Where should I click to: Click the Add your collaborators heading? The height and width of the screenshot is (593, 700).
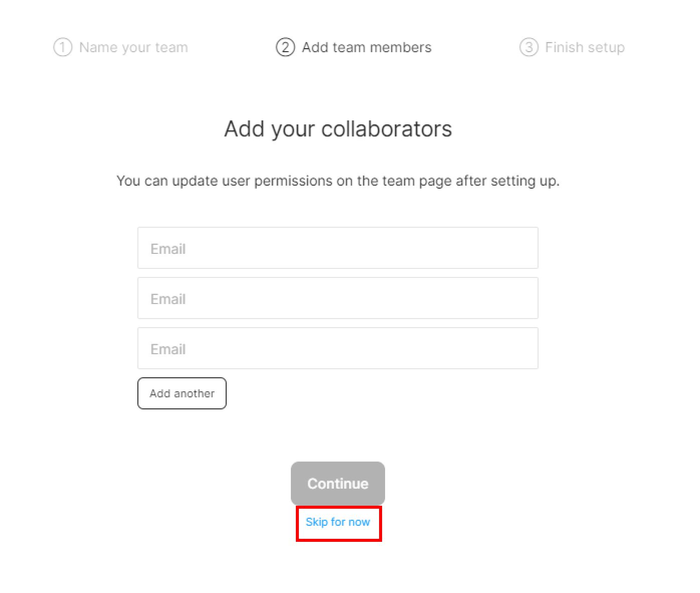click(x=338, y=129)
